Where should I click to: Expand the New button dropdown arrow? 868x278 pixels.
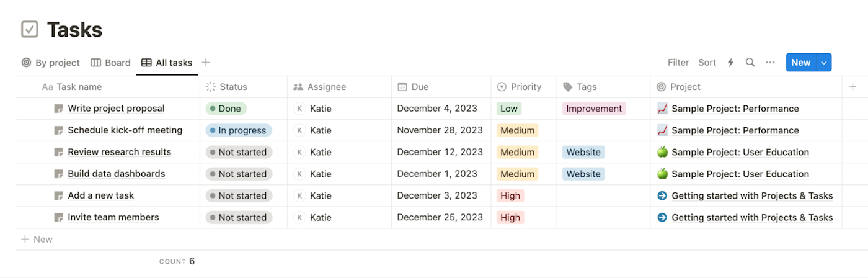coord(824,63)
